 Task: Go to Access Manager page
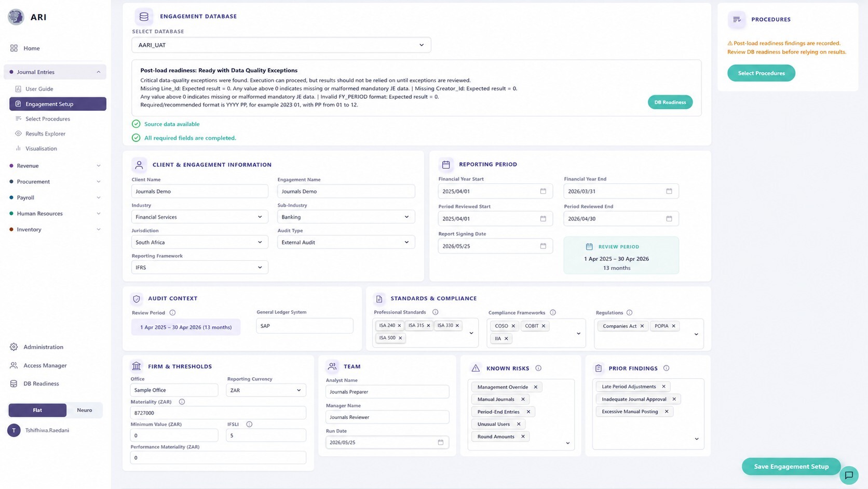coord(45,365)
